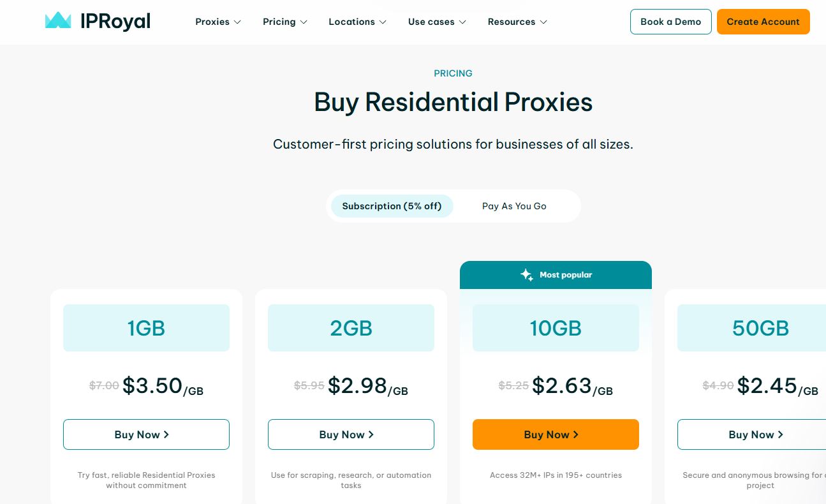Select the 10GB plan size tile
This screenshot has width=826, height=504.
pyautogui.click(x=556, y=328)
